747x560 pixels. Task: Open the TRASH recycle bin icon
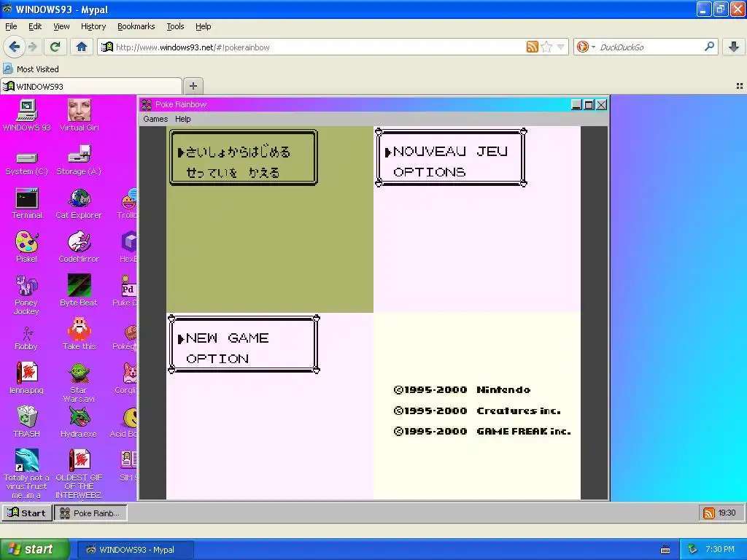coord(27,421)
